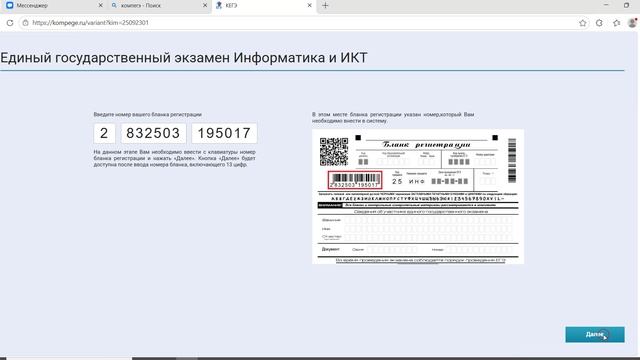Click the red-boxed barcode number on the form
640x360 pixels.
click(x=355, y=180)
